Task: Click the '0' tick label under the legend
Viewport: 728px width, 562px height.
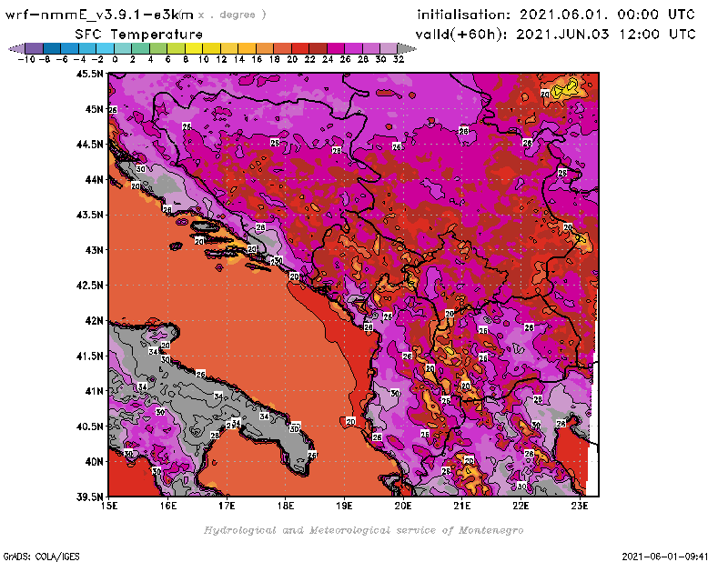Action: tap(115, 59)
